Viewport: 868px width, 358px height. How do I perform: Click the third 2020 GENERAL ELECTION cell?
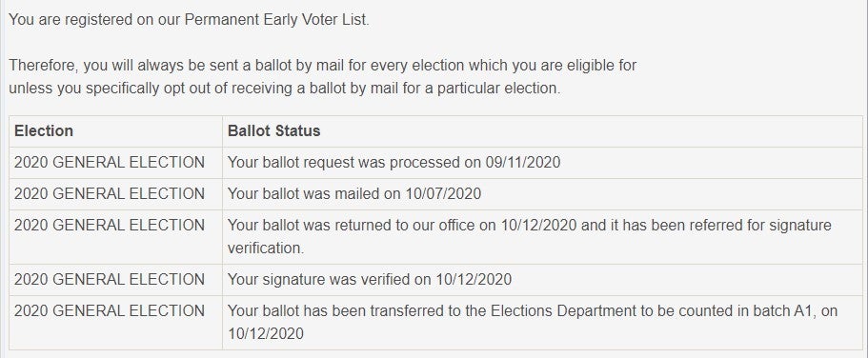click(x=109, y=226)
